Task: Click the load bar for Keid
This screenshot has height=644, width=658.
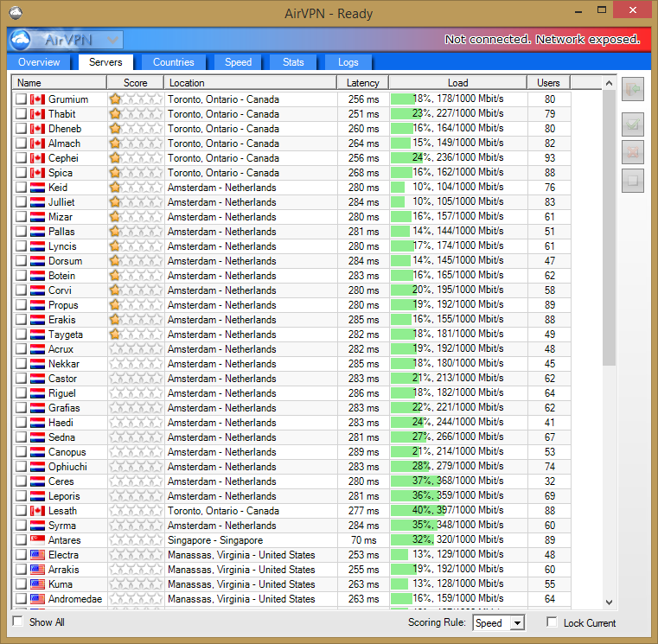Action: (x=457, y=188)
